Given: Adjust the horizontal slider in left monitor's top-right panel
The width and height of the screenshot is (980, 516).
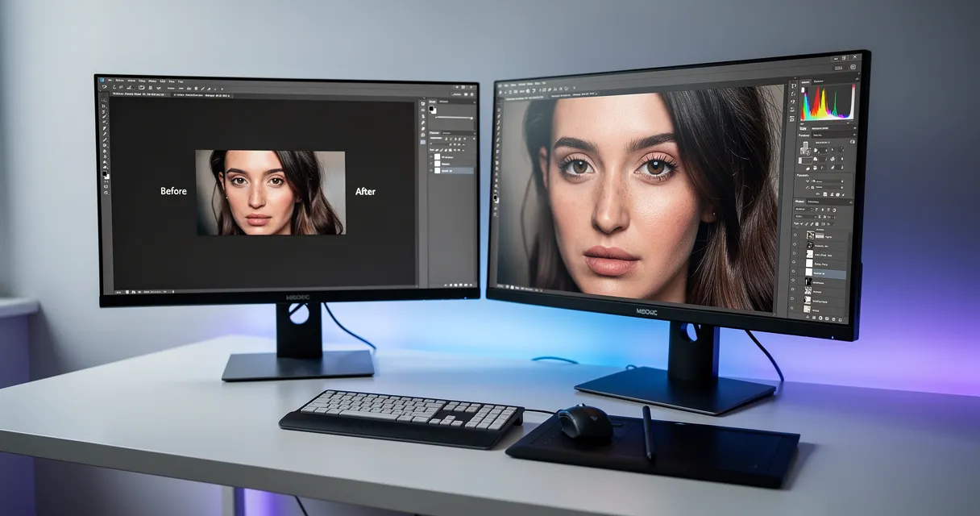Looking at the screenshot, I should [x=454, y=118].
